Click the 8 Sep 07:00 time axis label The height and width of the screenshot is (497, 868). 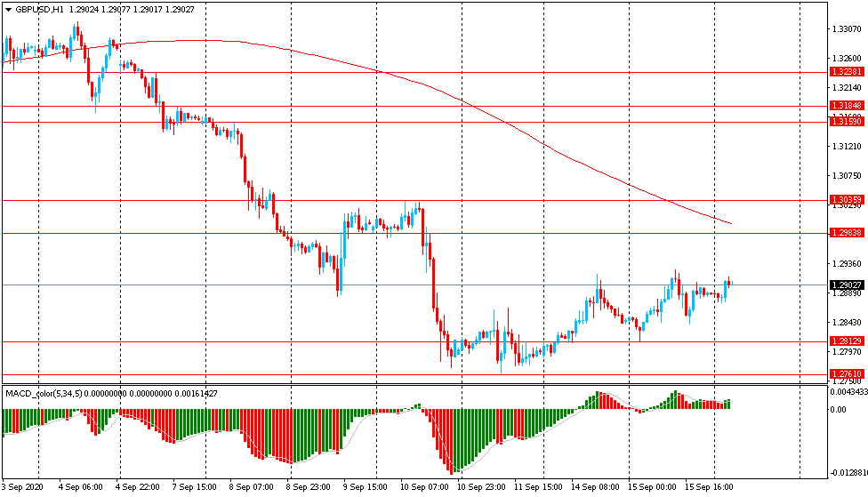[252, 487]
